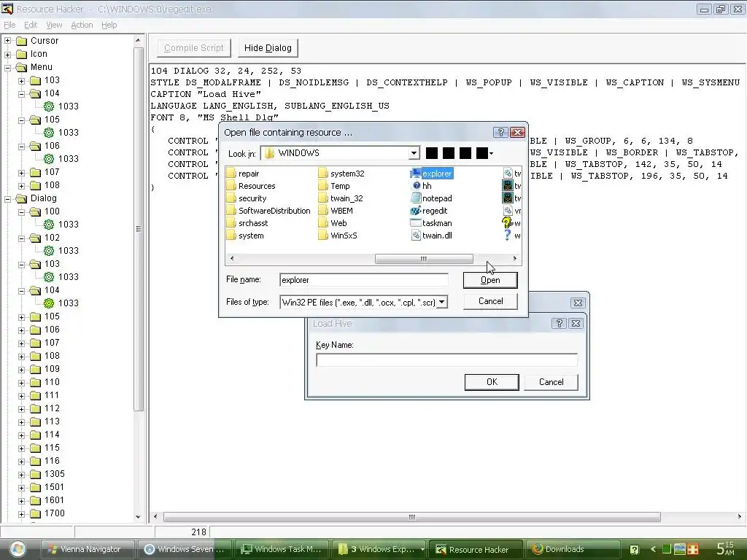Open the Help menu

tap(109, 25)
